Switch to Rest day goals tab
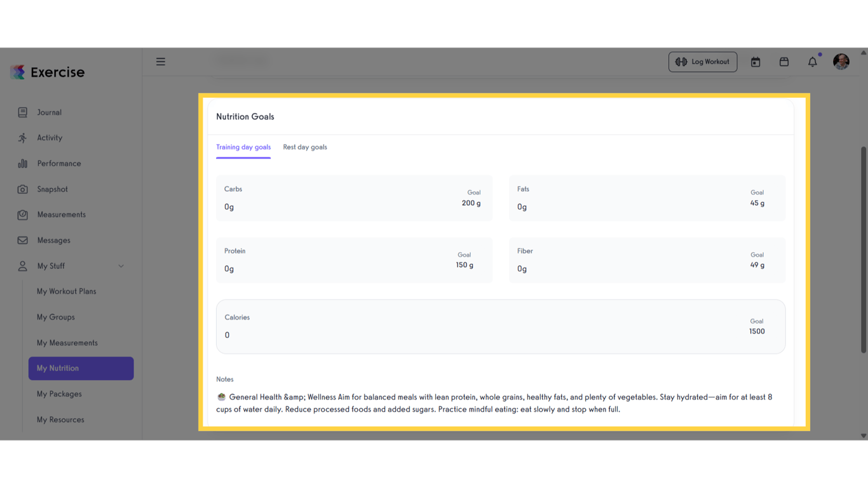The height and width of the screenshot is (488, 868). tap(305, 147)
